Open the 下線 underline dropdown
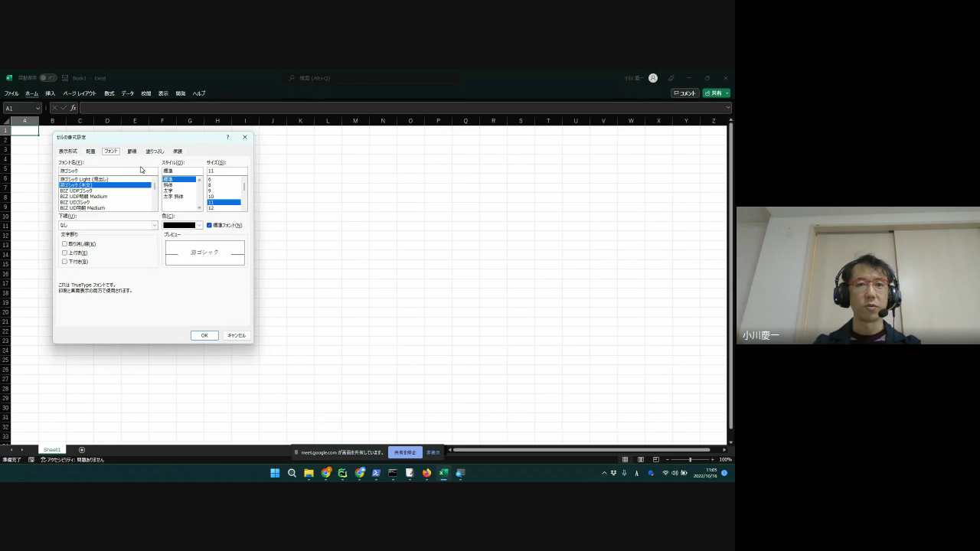The width and height of the screenshot is (980, 551). (x=154, y=225)
